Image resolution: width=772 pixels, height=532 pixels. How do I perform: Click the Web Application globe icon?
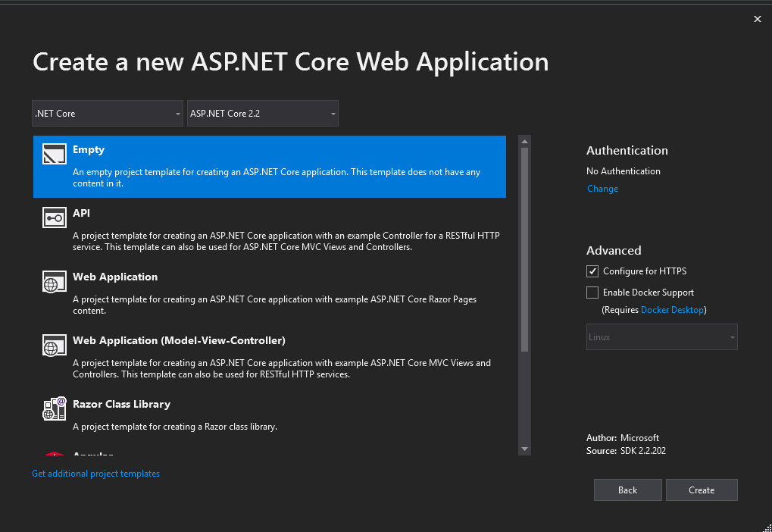[54, 281]
